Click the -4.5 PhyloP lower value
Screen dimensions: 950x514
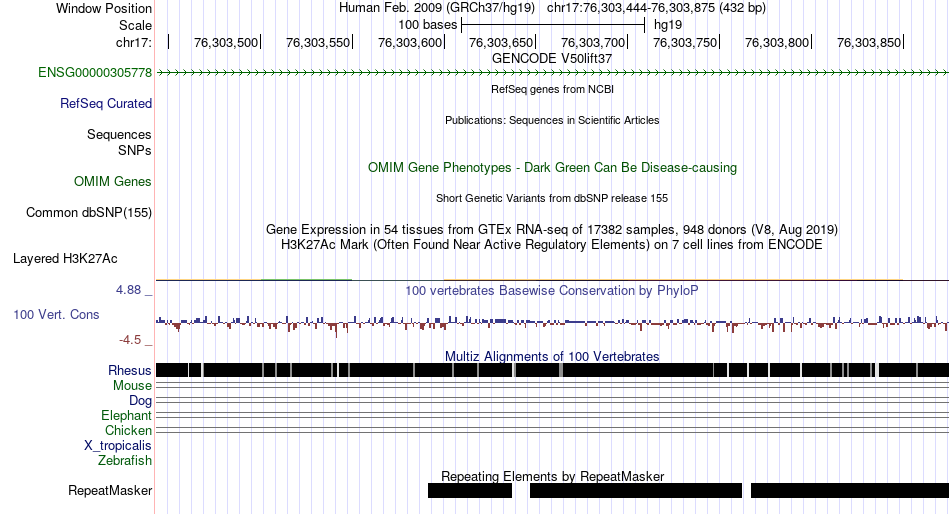click(x=130, y=340)
